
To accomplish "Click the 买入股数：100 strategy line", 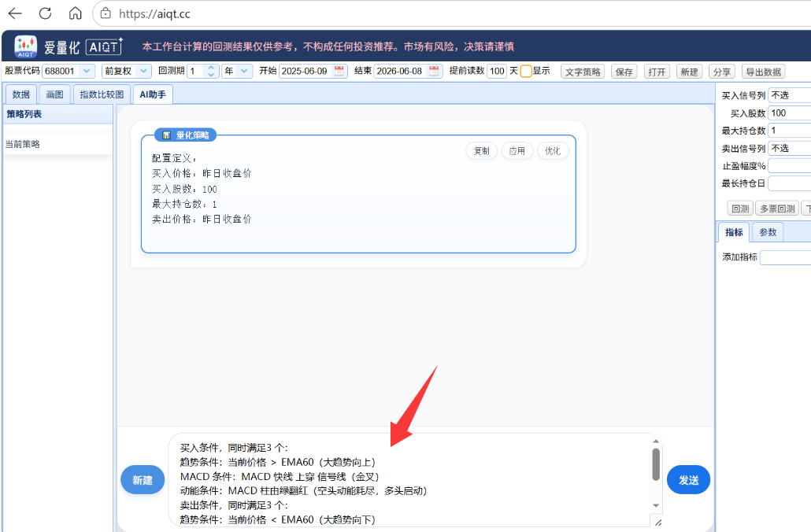I will 185,189.
